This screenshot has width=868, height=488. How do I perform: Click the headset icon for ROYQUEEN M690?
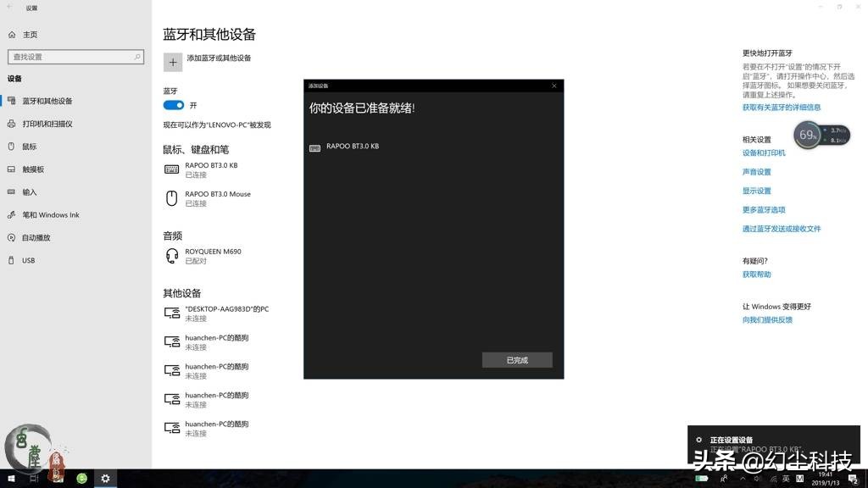[x=170, y=255]
